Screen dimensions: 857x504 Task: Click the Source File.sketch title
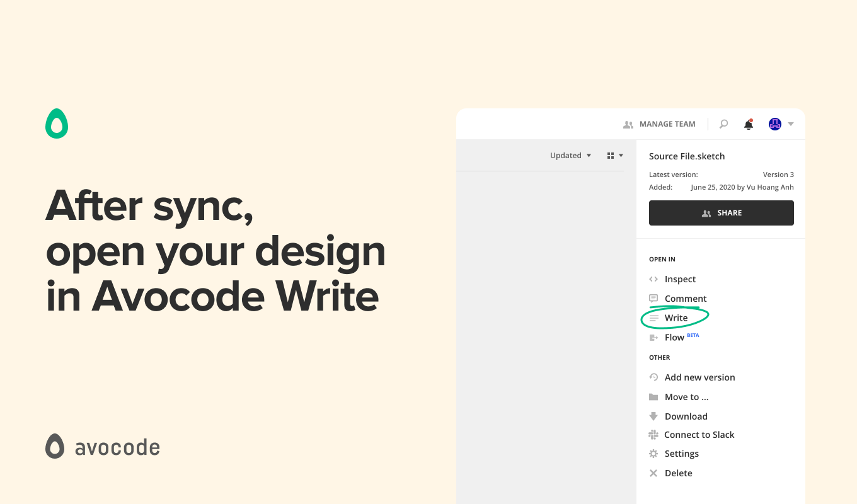(x=687, y=156)
